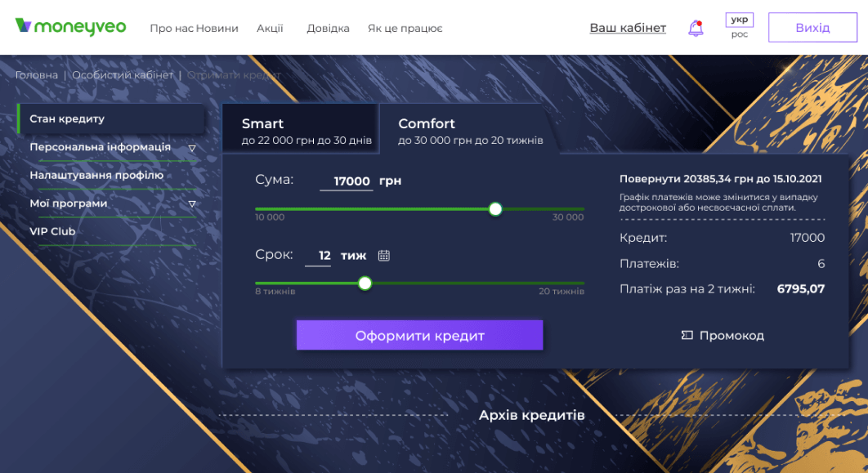Click the Кредит 17000 summary value

[807, 238]
